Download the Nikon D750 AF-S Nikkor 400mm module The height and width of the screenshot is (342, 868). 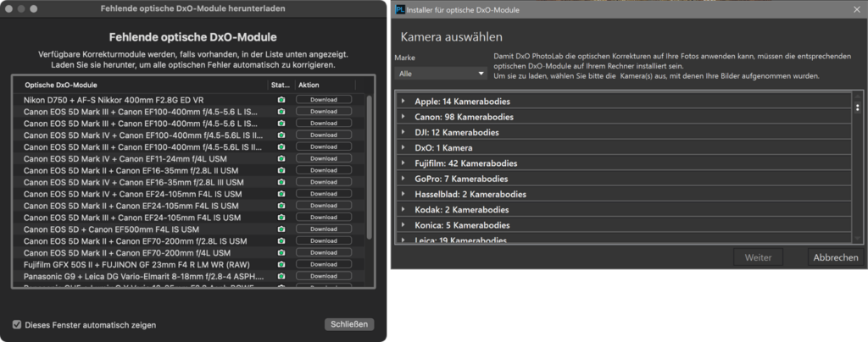click(x=324, y=100)
